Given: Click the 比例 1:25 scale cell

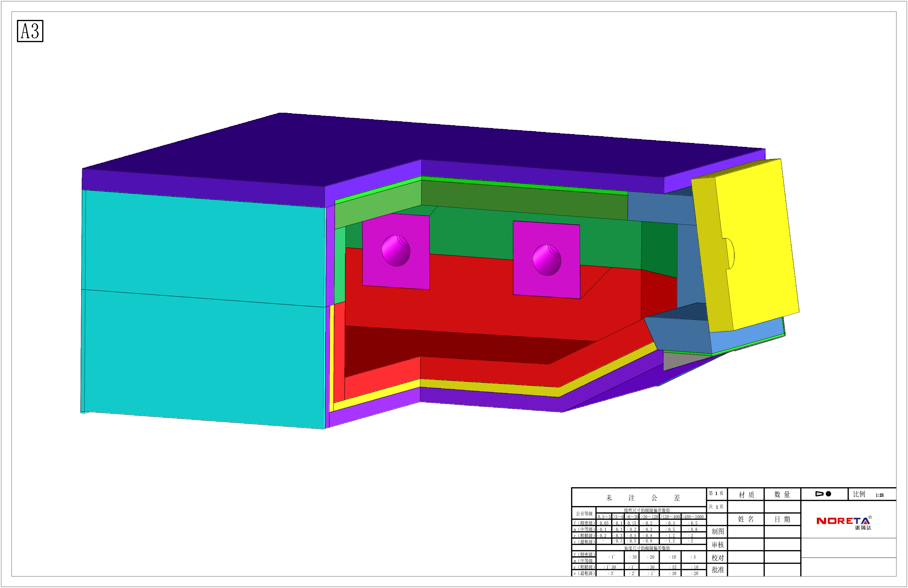Looking at the screenshot, I should click(x=871, y=495).
